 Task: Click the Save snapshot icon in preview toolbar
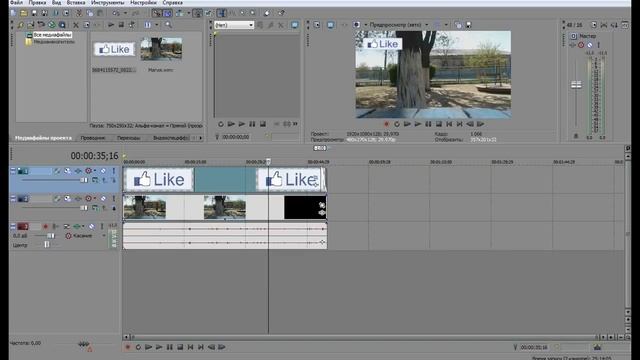pyautogui.click(x=469, y=25)
